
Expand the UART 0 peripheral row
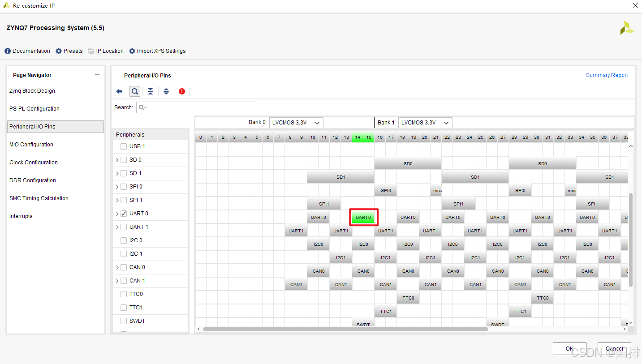pyautogui.click(x=117, y=214)
